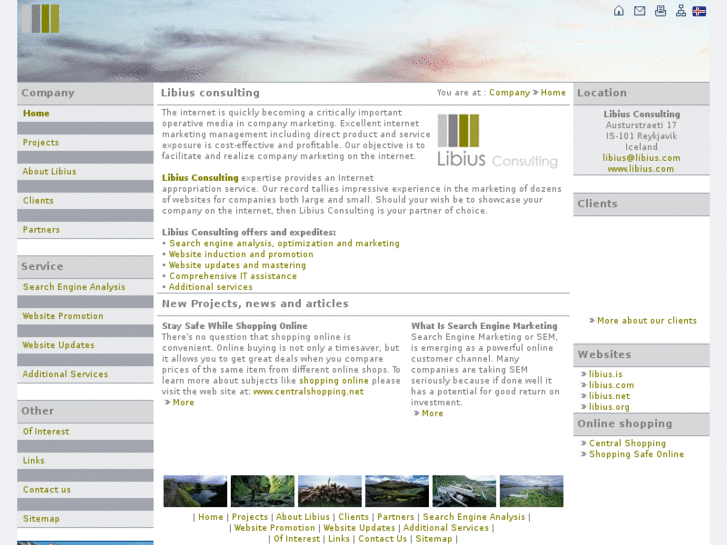This screenshot has width=727, height=545.
Task: Open Sitemap in the sidebar menu
Action: [x=41, y=519]
